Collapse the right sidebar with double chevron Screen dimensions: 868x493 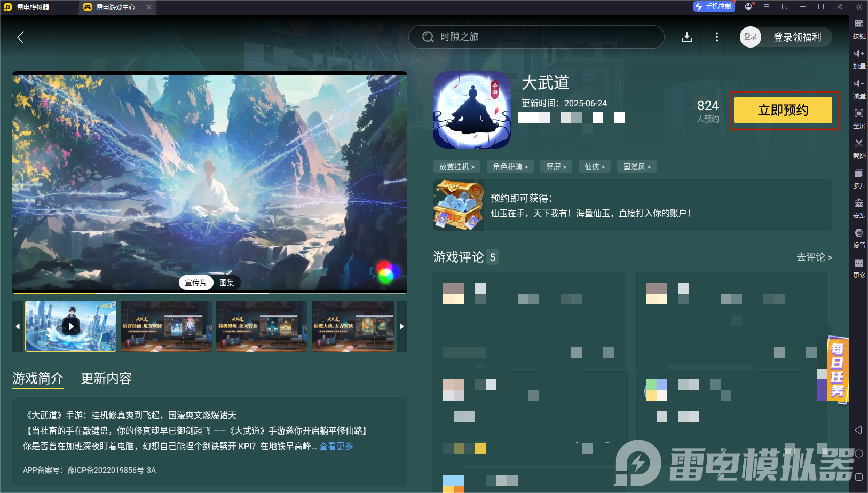[x=858, y=7]
